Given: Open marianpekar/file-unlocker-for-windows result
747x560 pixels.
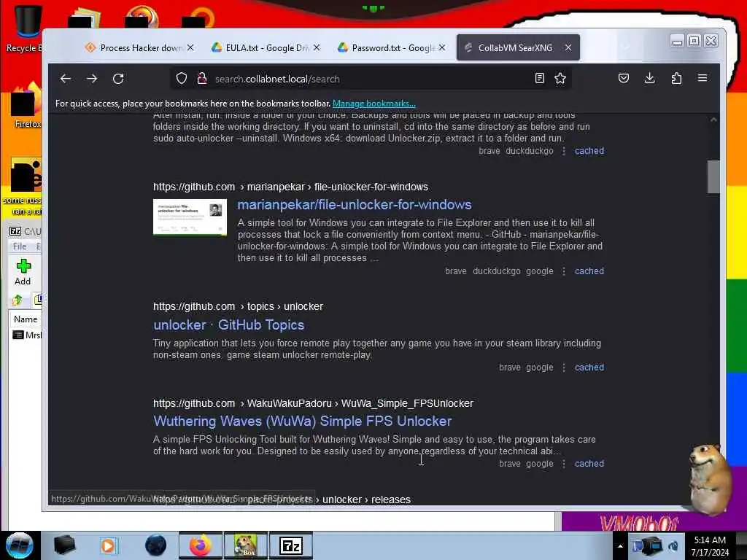Looking at the screenshot, I should [x=355, y=205].
